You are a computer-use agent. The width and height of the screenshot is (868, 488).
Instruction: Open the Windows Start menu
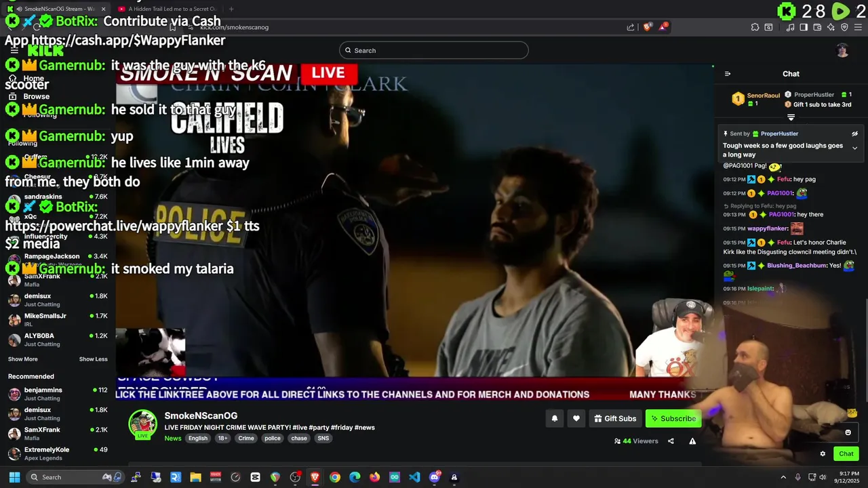[x=14, y=477]
